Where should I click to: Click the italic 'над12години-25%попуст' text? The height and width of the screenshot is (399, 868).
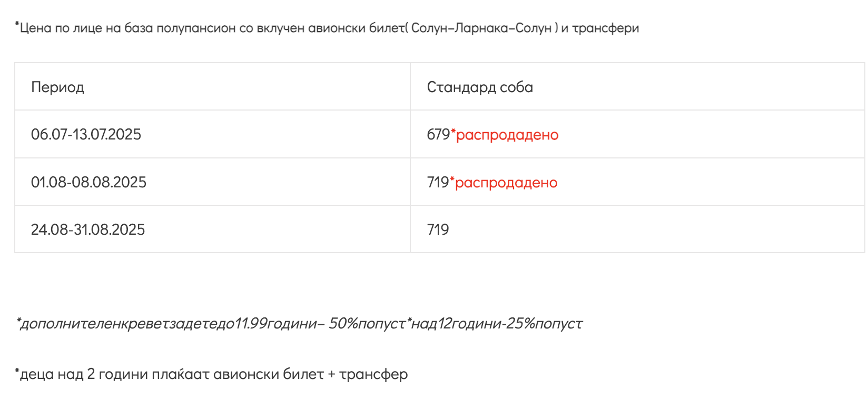pyautogui.click(x=497, y=323)
